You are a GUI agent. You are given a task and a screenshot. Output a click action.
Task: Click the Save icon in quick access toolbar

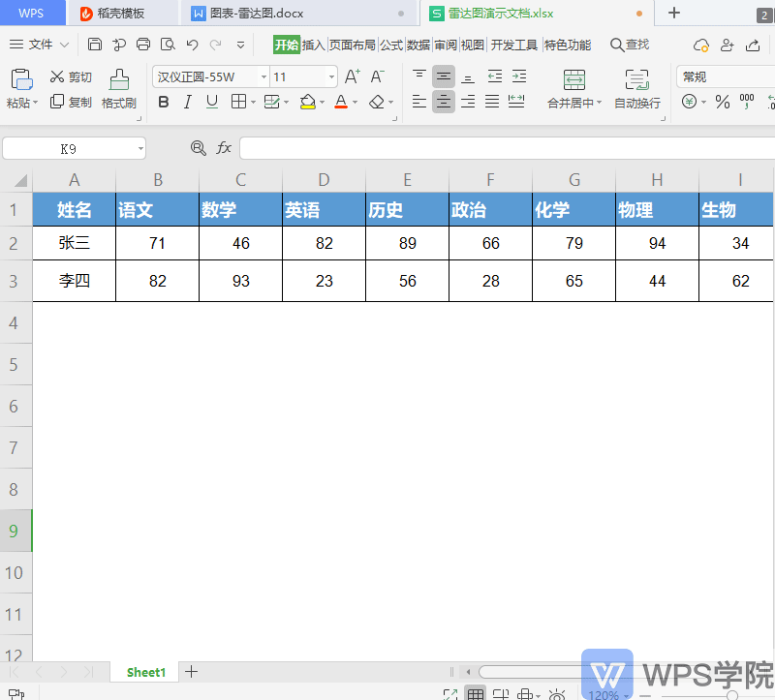pos(94,45)
